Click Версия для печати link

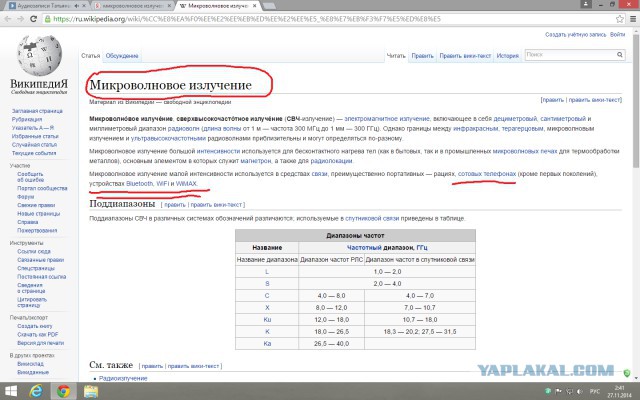click(40, 343)
